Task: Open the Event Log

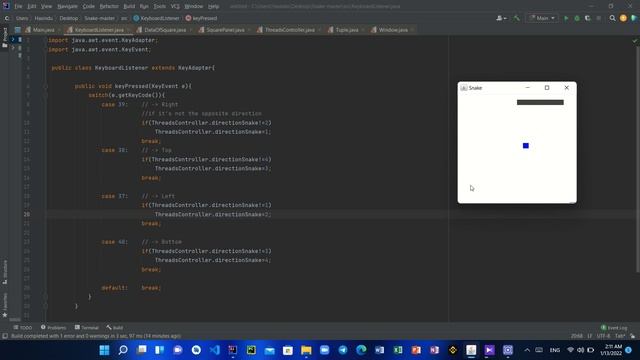Action: (614, 327)
